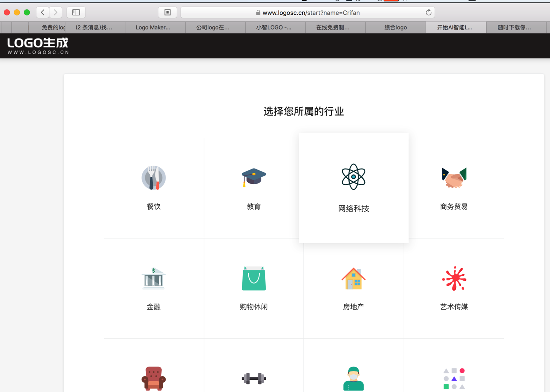The width and height of the screenshot is (550, 392).
Task: Click the 选择您所属的行业 heading
Action: point(304,111)
